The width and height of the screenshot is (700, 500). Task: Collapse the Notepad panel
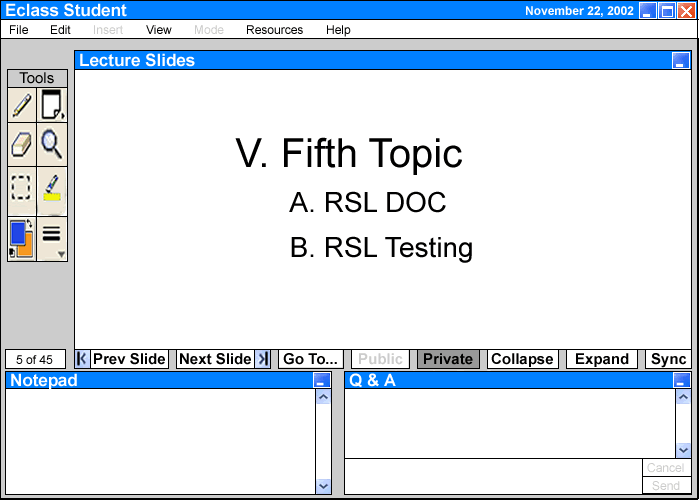point(320,381)
